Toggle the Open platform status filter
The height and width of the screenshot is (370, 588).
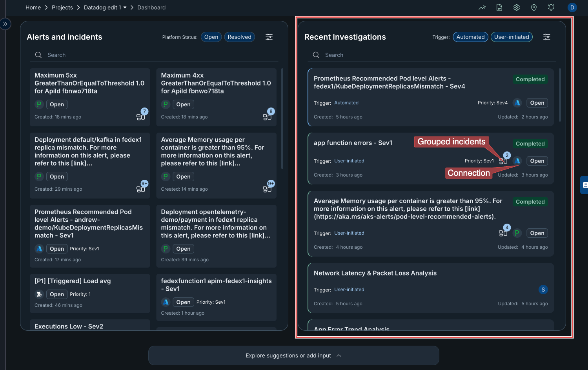pos(211,37)
